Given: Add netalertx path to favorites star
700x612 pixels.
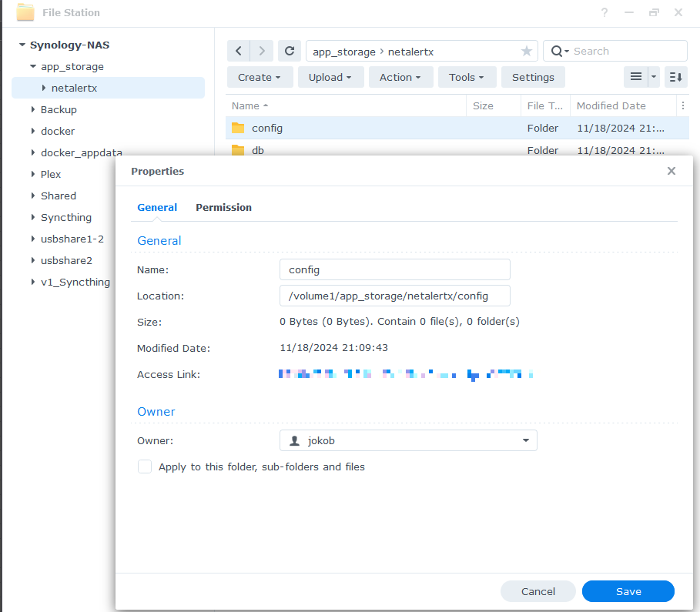Looking at the screenshot, I should 527,51.
